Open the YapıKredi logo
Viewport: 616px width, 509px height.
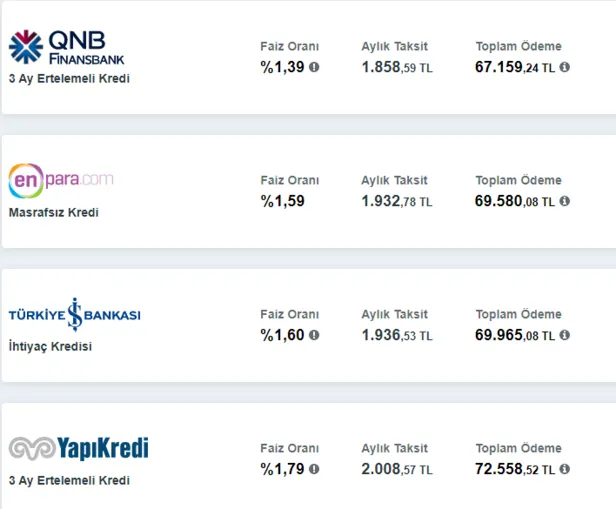(x=78, y=448)
